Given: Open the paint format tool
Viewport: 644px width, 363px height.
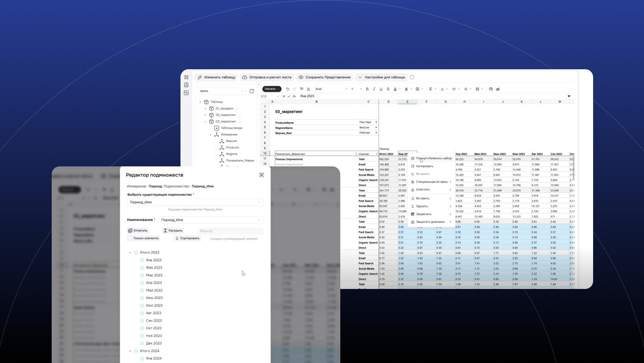Looking at the screenshot, I should pos(301,89).
